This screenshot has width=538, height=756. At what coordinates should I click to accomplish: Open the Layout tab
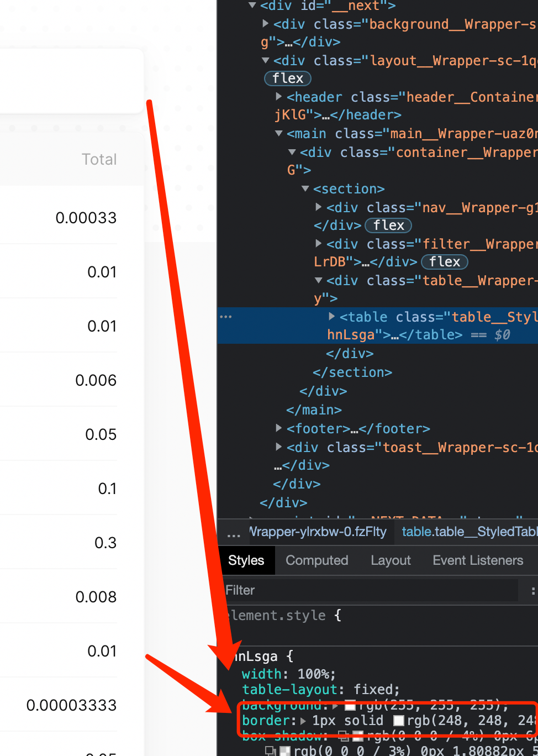[x=391, y=560]
